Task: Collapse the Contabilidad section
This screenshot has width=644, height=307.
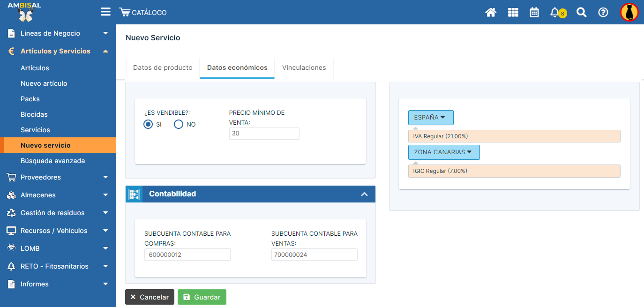Action: (364, 194)
